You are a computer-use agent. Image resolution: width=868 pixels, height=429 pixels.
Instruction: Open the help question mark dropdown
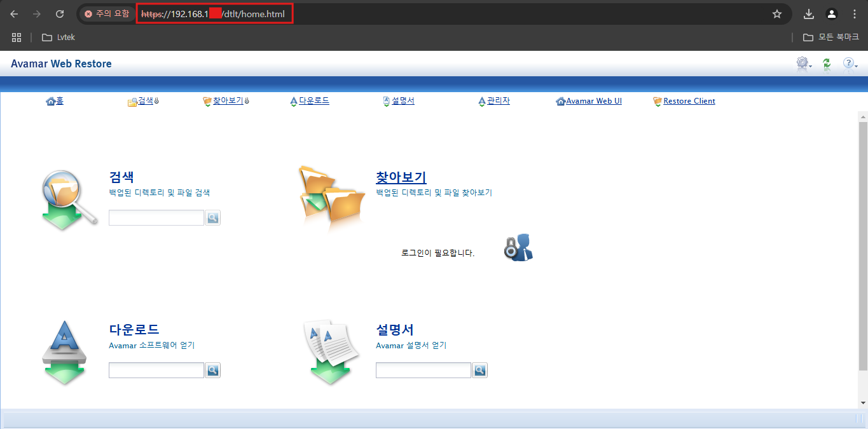pos(850,64)
